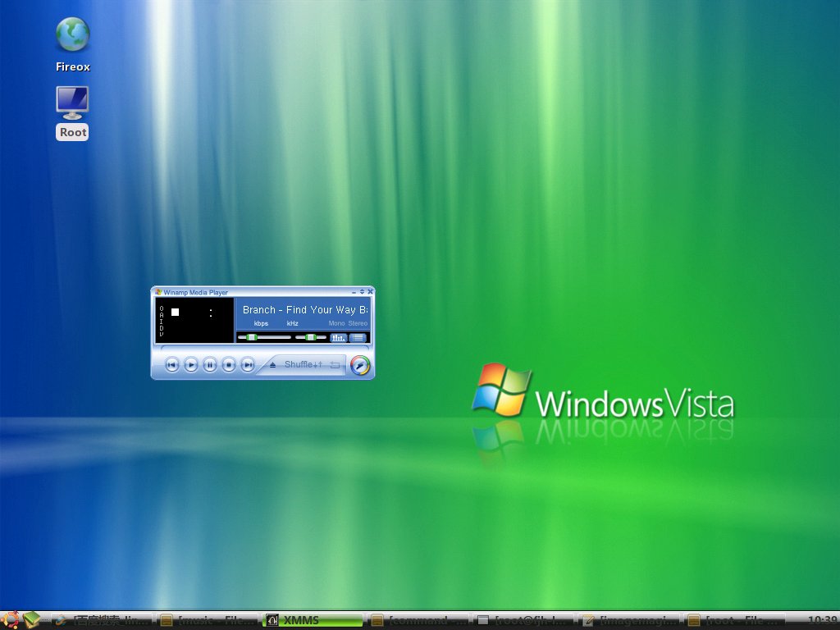Switch to the music File taskbar window

(x=208, y=621)
